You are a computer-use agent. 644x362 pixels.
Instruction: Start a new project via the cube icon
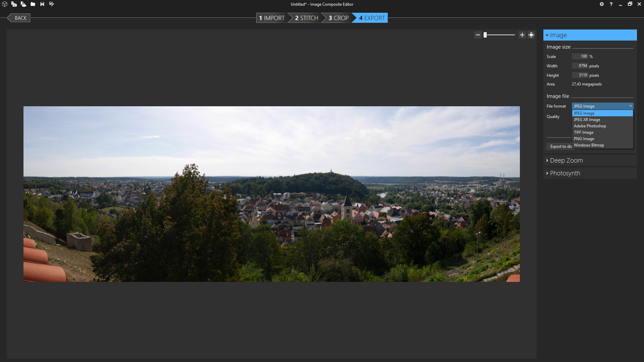(4, 4)
